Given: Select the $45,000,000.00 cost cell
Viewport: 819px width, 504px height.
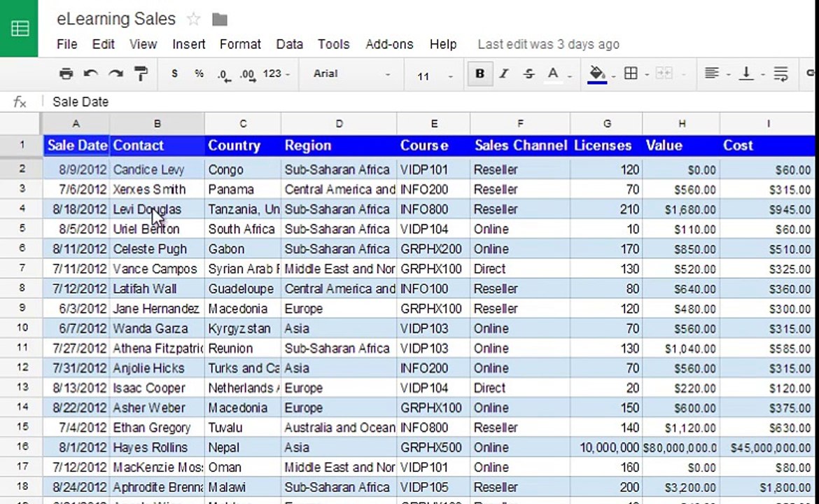Looking at the screenshot, I should (767, 447).
